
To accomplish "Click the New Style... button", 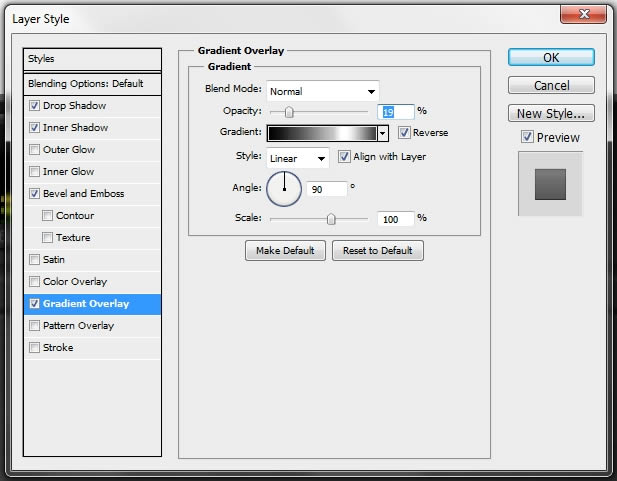I will coord(551,113).
